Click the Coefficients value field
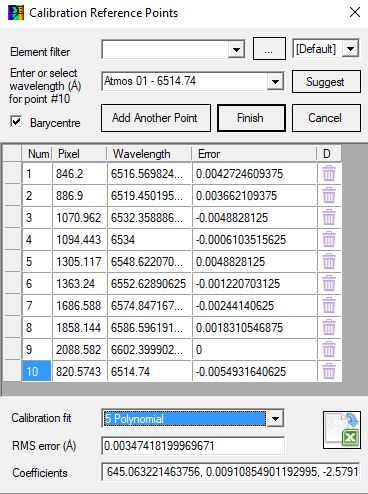The width and height of the screenshot is (368, 494). click(231, 472)
